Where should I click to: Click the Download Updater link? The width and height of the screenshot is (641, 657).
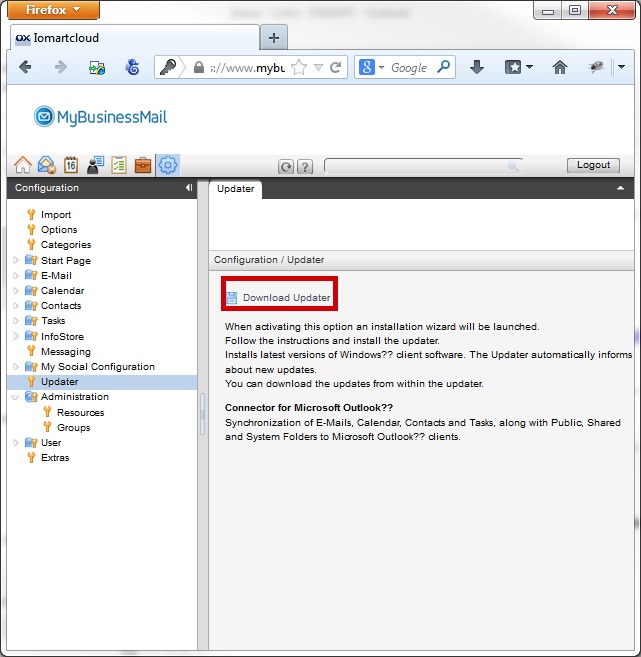coord(285,298)
